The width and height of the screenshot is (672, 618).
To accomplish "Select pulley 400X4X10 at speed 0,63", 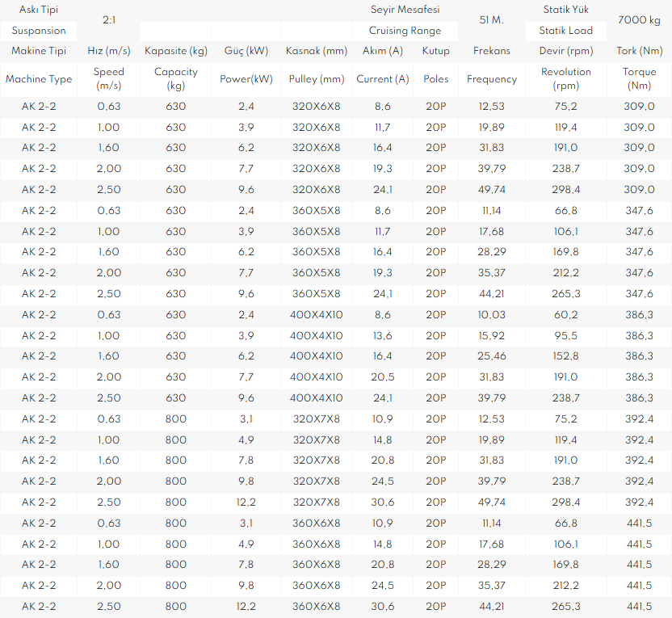I will tap(317, 315).
